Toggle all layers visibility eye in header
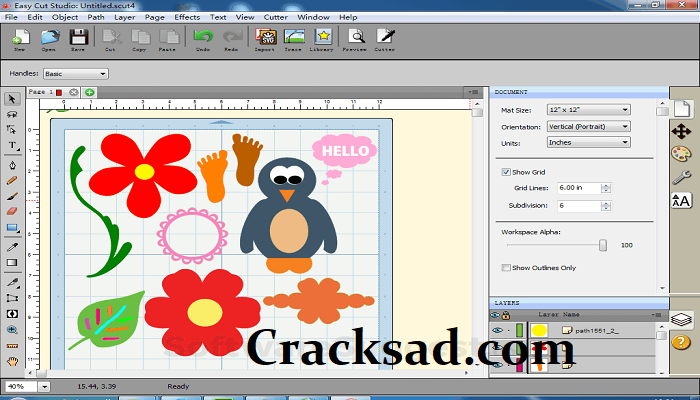Screen dimensions: 700x400 [x=495, y=315]
